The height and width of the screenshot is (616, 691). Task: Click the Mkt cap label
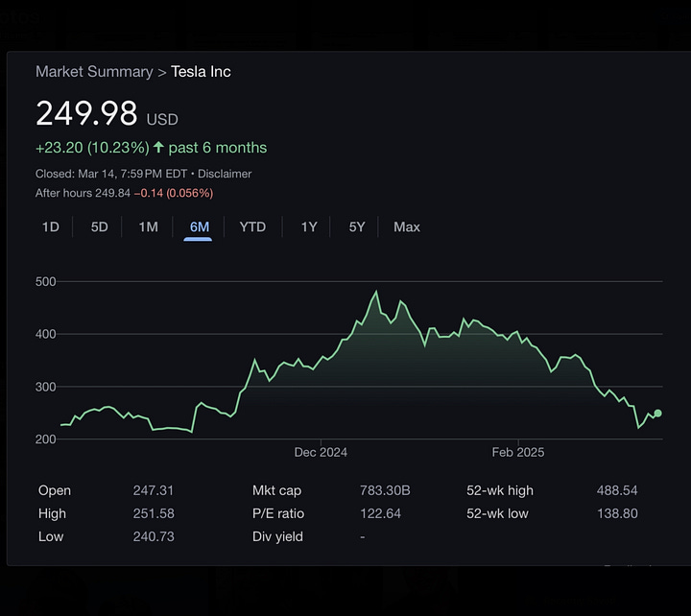(x=276, y=490)
